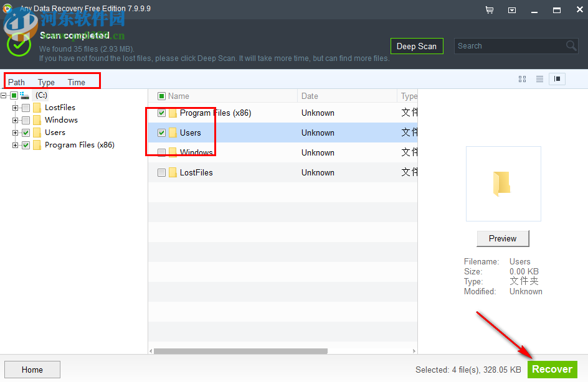This screenshot has width=588, height=382.
Task: Expand the Windows tree node
Action: 14,119
